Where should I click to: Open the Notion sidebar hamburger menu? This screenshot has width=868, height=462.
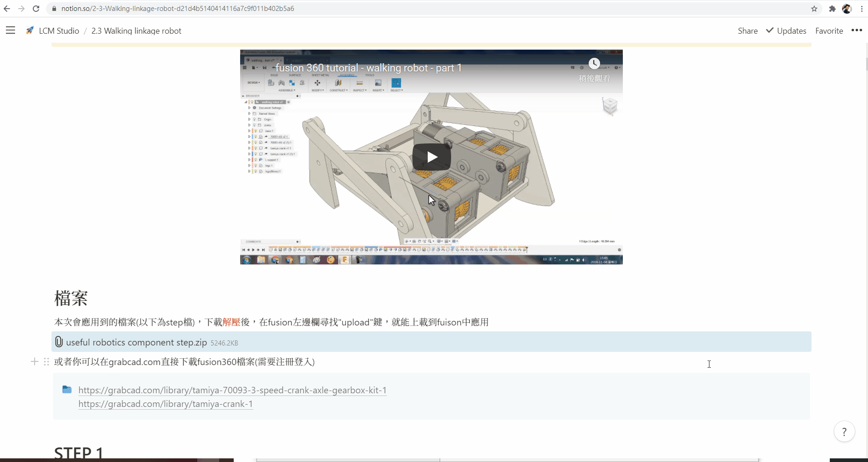click(10, 30)
